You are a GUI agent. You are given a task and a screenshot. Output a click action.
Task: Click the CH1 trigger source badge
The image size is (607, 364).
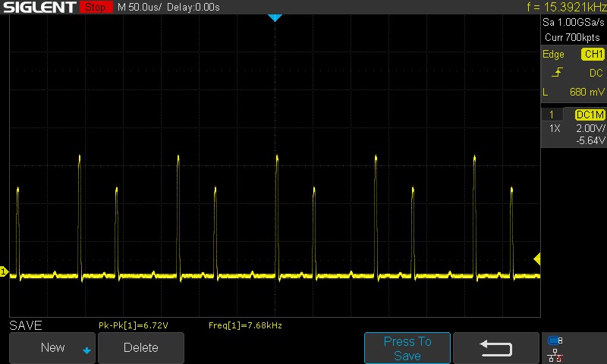(x=593, y=54)
